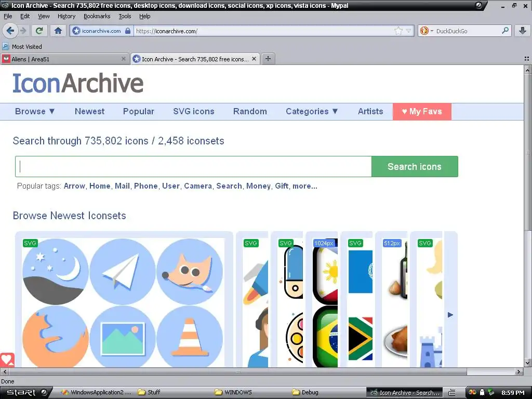
Task: Open the Help menu
Action: (144, 16)
